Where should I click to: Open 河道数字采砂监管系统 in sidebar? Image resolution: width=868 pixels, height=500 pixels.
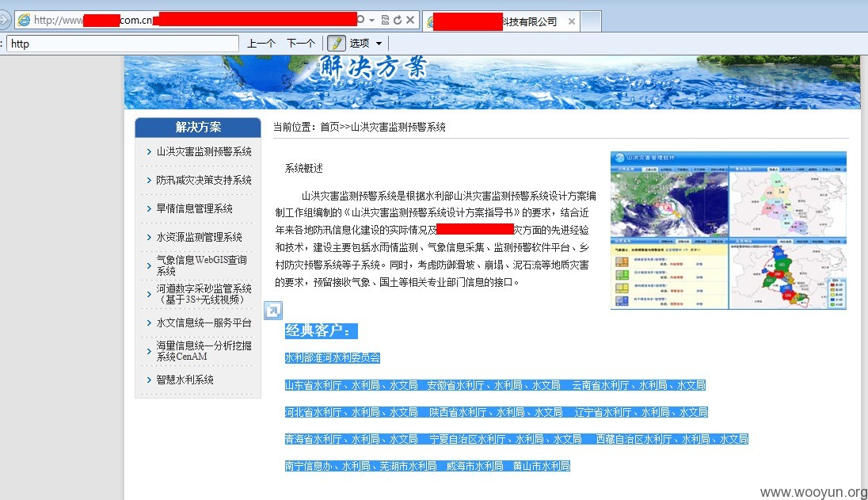(204, 294)
